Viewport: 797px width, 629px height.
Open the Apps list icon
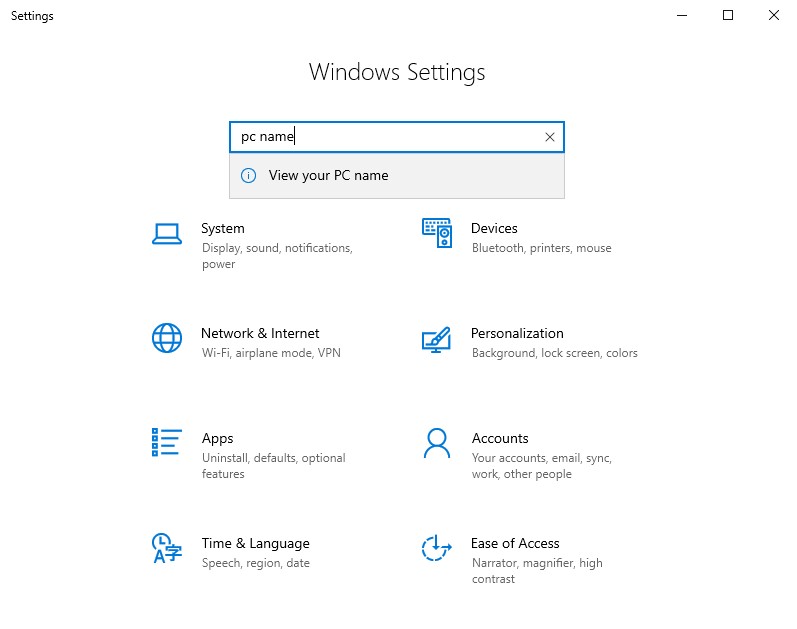click(x=167, y=442)
